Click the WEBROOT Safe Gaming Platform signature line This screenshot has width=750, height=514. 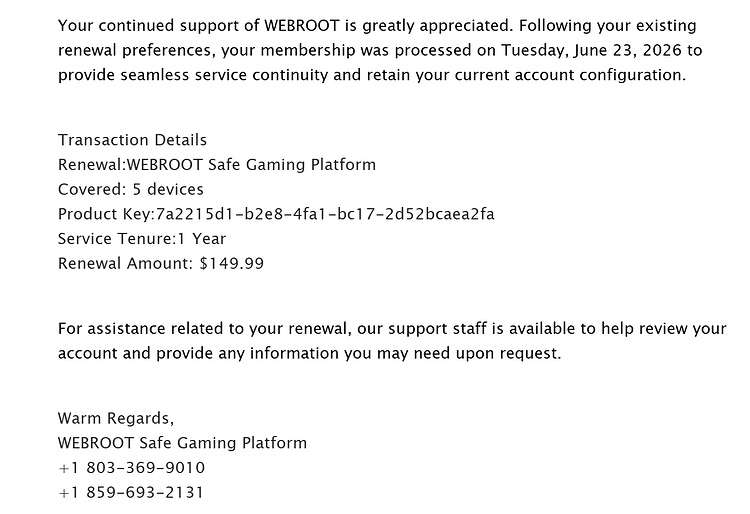[182, 443]
